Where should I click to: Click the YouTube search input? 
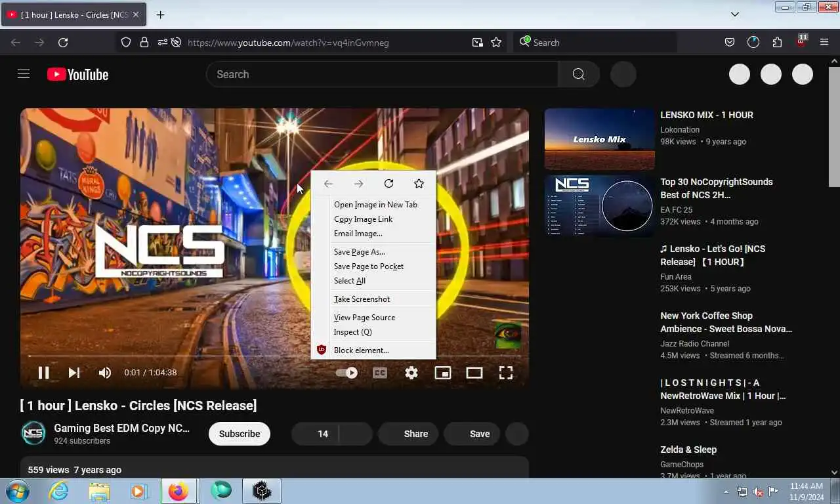pos(382,74)
